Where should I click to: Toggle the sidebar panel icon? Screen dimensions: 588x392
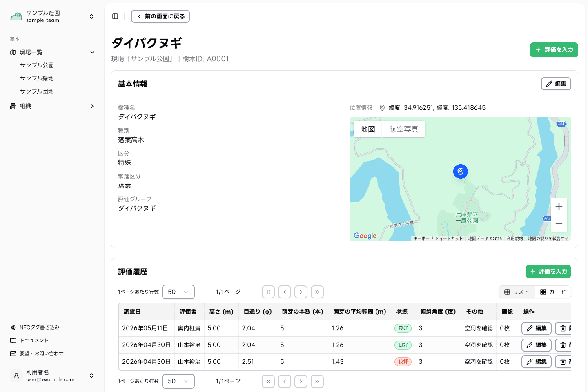click(115, 16)
